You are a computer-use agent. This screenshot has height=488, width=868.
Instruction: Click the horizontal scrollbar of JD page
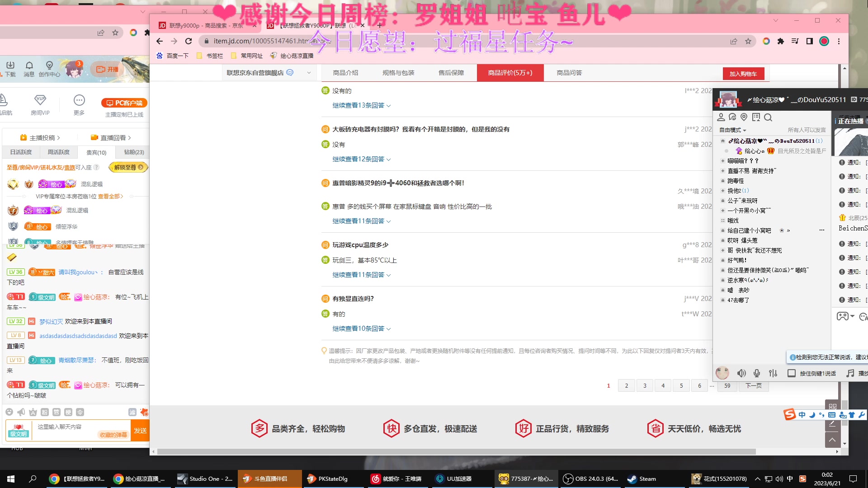pos(457,451)
